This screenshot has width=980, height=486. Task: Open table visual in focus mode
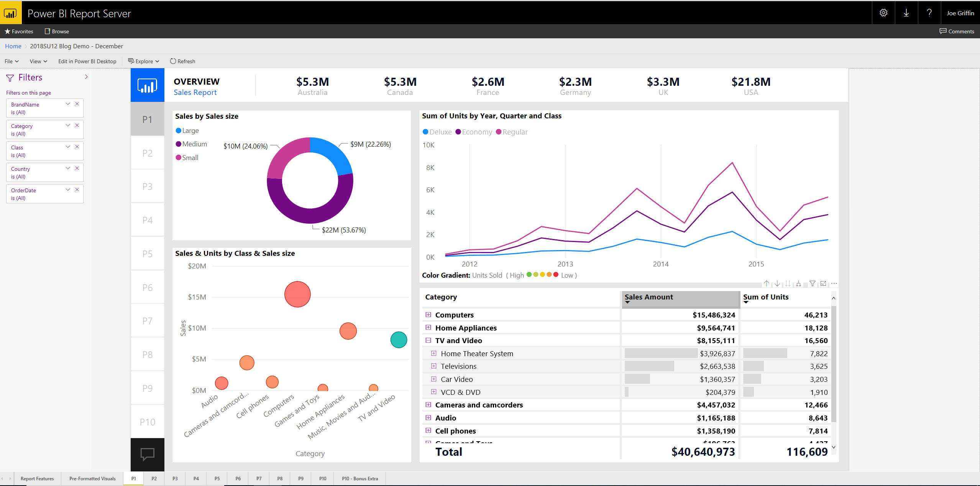823,283
